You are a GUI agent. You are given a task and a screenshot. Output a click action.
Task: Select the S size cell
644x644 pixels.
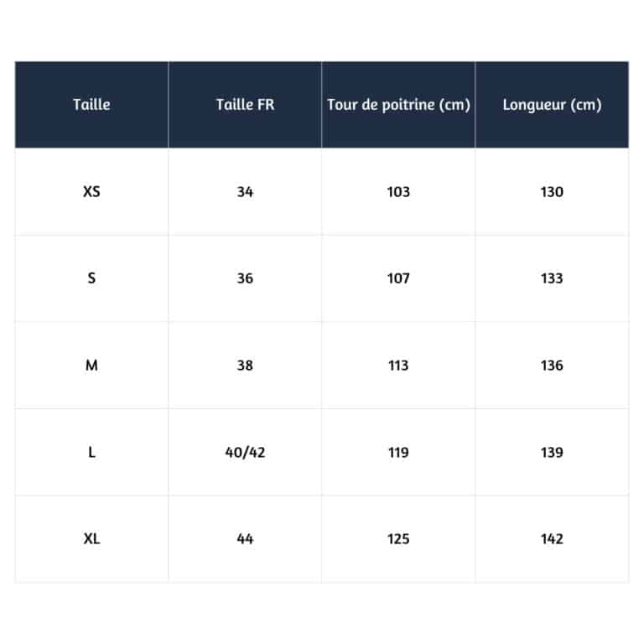pyautogui.click(x=91, y=278)
